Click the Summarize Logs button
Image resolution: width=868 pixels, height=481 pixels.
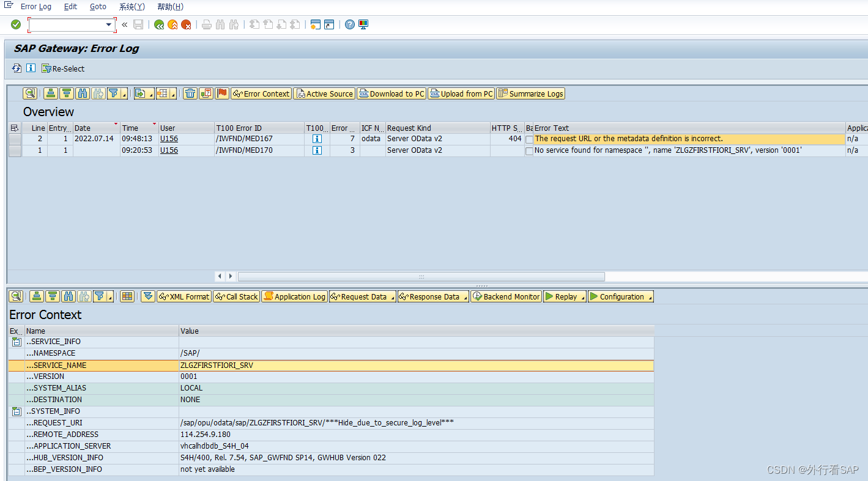[x=531, y=94]
